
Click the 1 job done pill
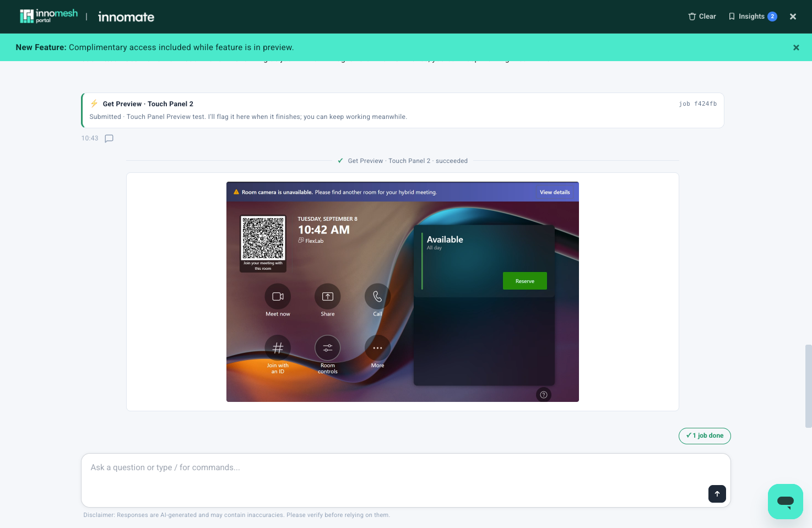point(705,436)
